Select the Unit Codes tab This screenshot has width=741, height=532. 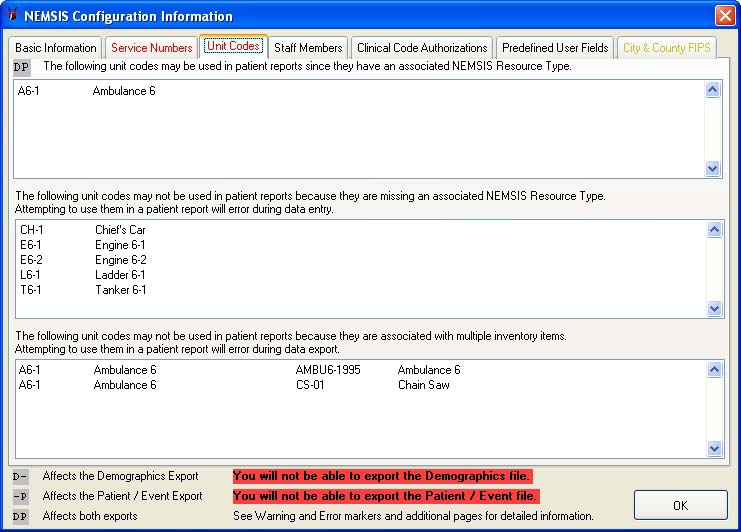click(x=233, y=46)
